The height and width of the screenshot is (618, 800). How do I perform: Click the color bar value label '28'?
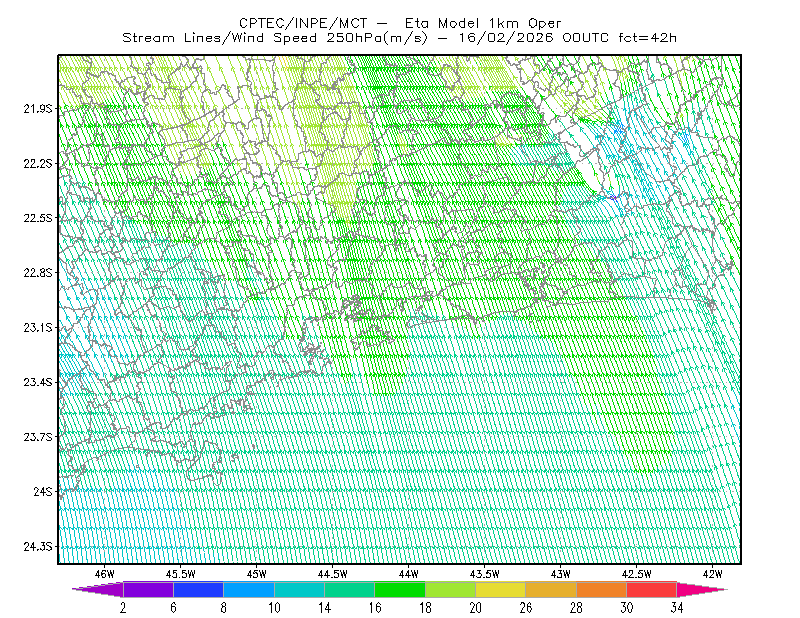tap(576, 608)
